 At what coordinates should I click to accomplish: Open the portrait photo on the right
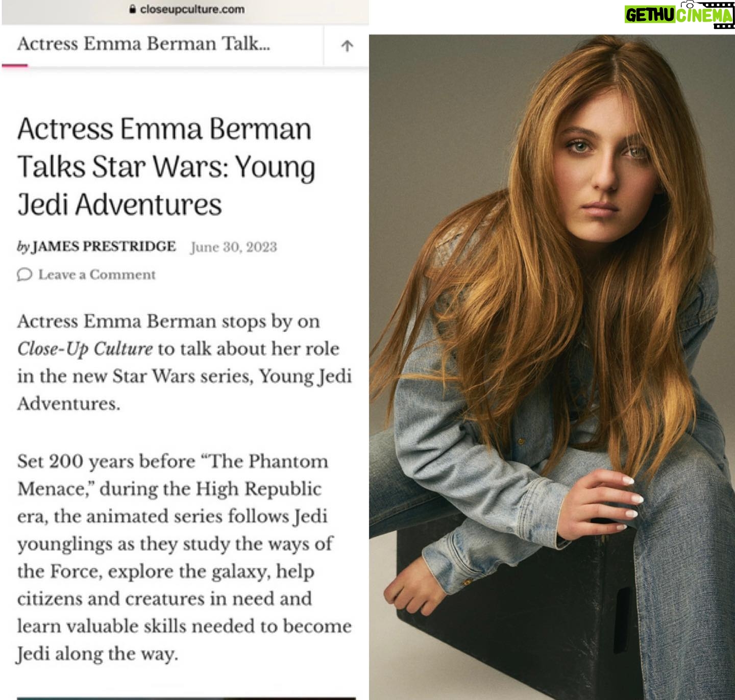(x=552, y=366)
